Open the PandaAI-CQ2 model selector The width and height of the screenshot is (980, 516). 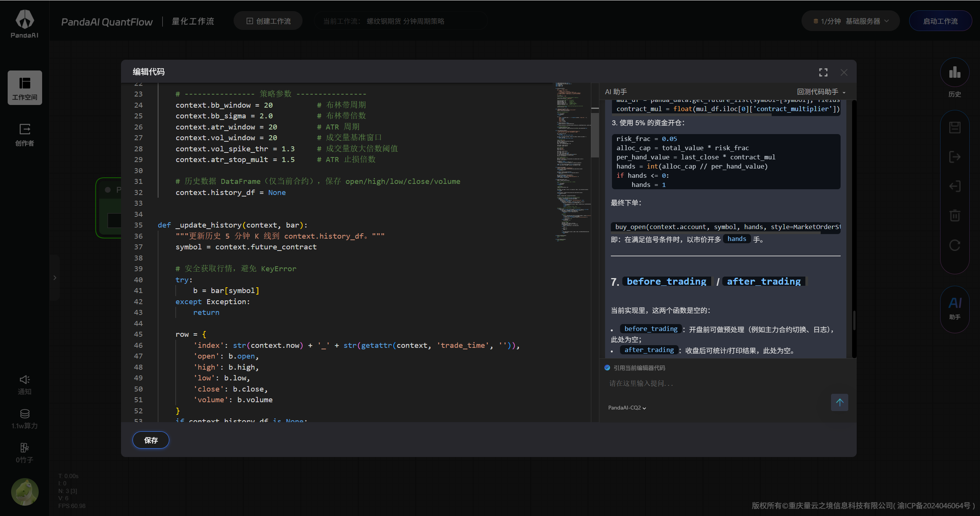click(627, 408)
